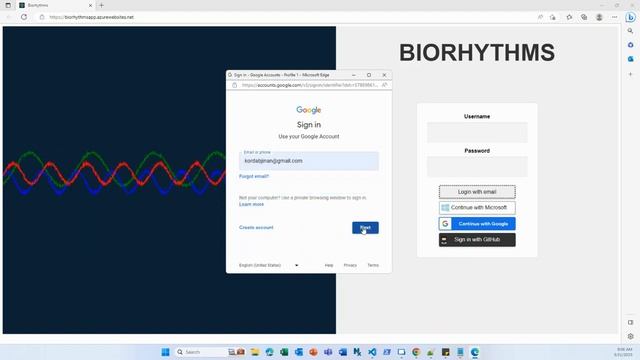Open the Edge sidebar search icon
The image size is (640, 360).
631,31
